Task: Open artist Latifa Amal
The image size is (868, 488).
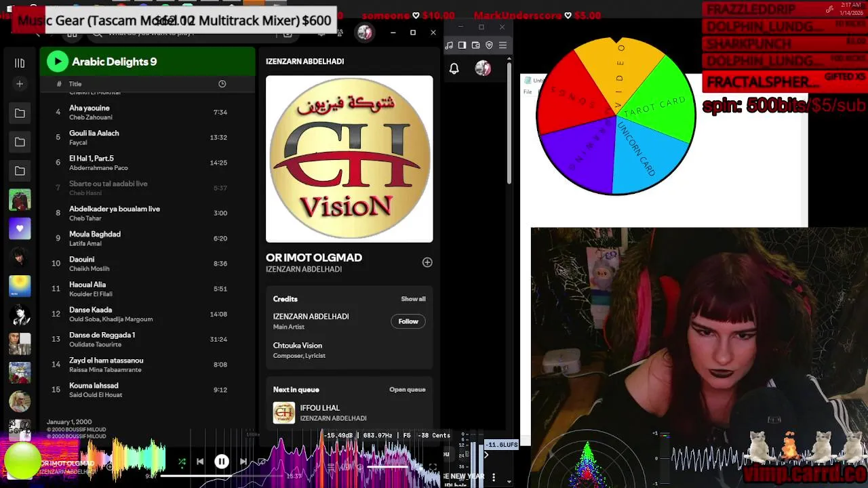Action: point(85,243)
